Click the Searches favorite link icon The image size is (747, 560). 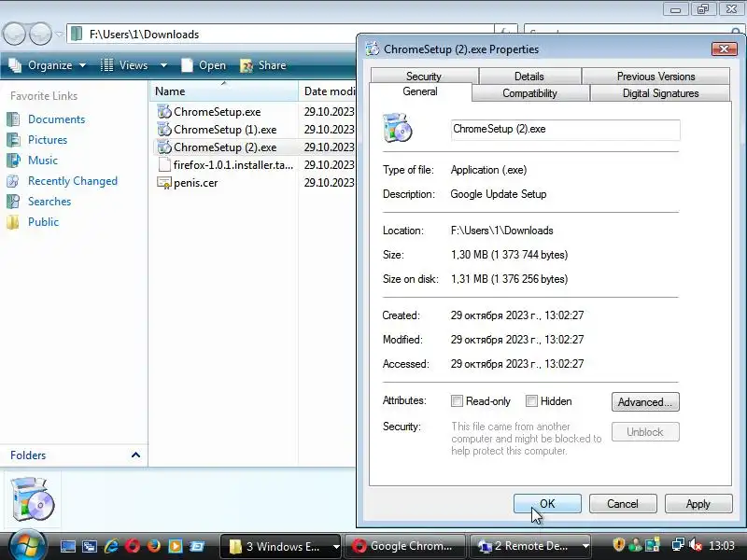click(13, 202)
